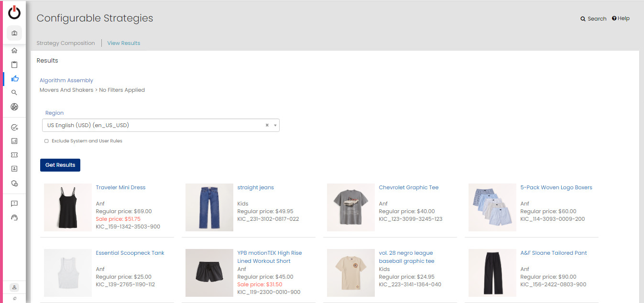This screenshot has height=303, width=644.
Task: Click SKU KIC_114-3093-0009-200
Action: tap(552, 219)
